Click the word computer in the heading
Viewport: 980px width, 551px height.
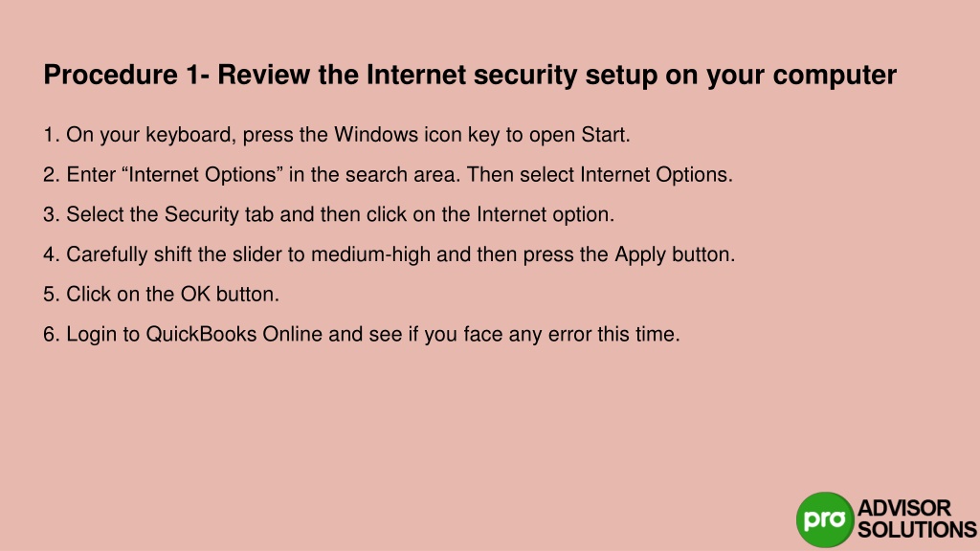point(835,77)
